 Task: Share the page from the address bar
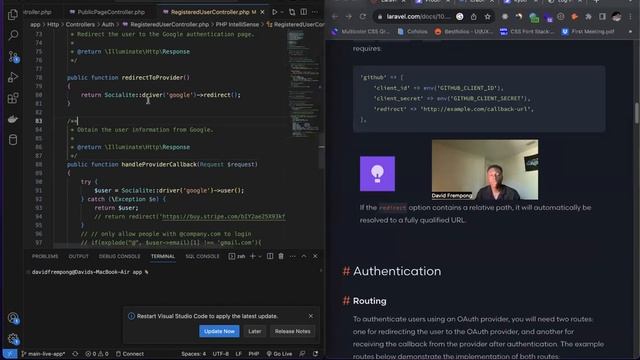coord(473,17)
